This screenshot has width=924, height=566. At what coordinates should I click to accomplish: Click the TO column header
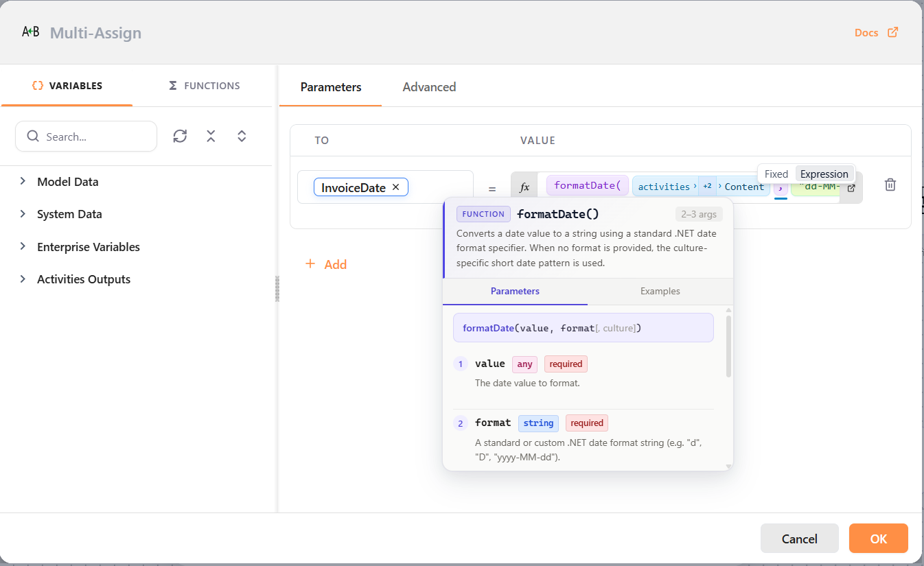[322, 141]
